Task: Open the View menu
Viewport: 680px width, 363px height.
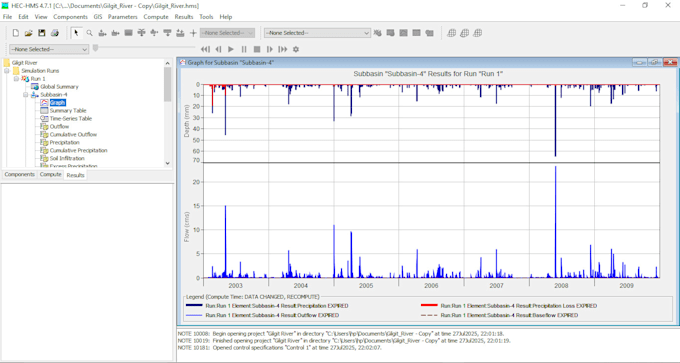Action: tap(41, 17)
